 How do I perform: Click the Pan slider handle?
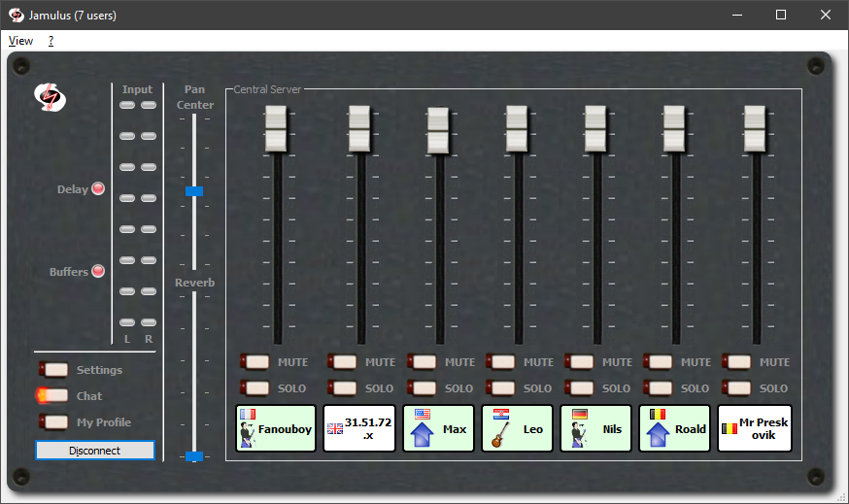click(x=194, y=191)
